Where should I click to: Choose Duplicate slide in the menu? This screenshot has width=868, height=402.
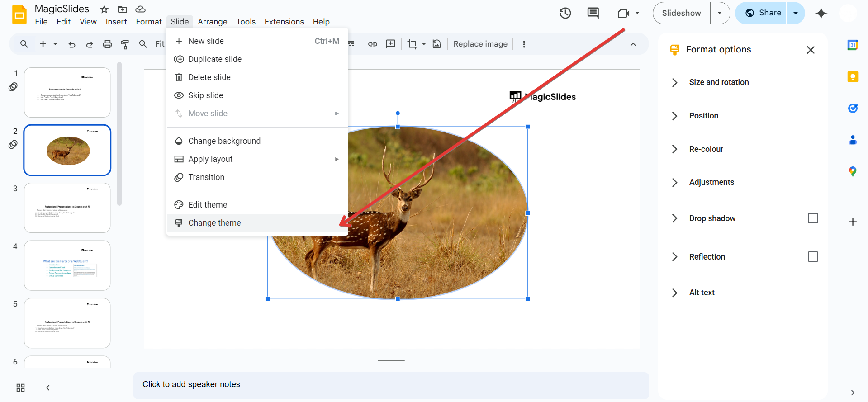coord(215,59)
